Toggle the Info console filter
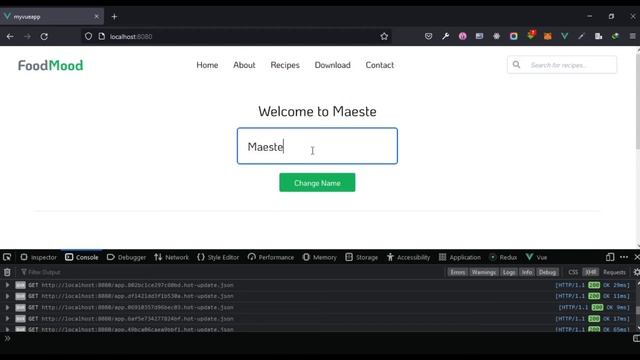640x360 pixels. [x=527, y=272]
